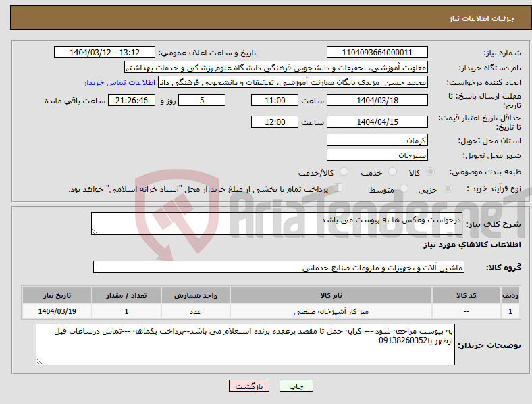
Task: Click the شماره نیاز field 1104093664000011
Action: point(377,52)
